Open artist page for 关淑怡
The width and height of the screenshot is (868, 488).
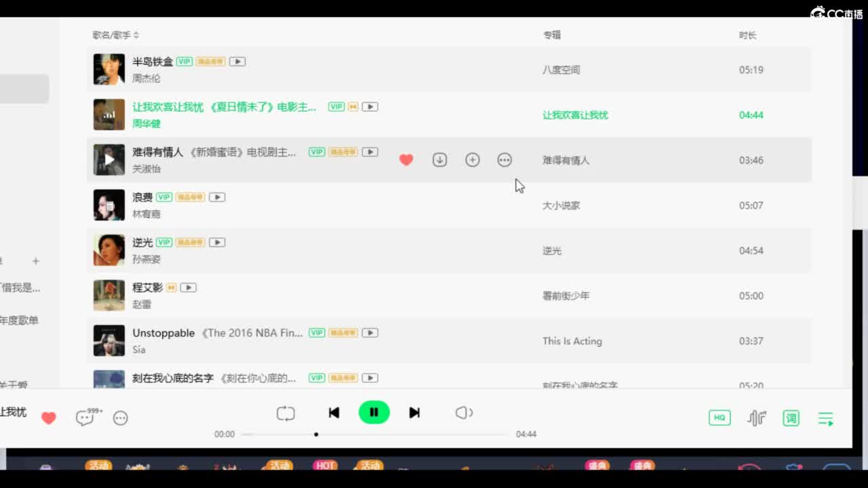(x=146, y=169)
